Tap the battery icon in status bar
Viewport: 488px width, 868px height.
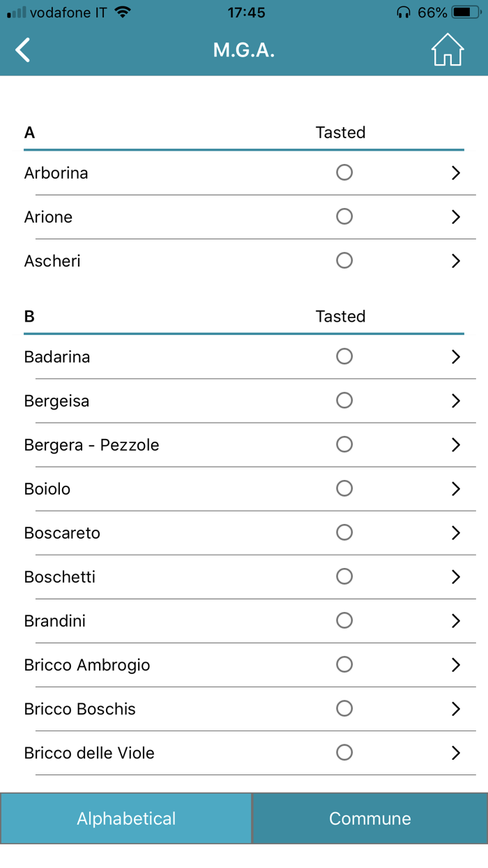point(466,13)
